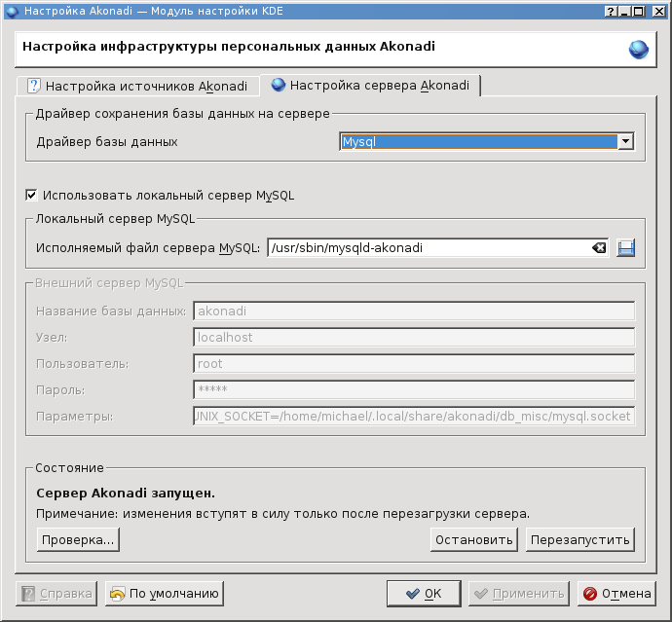Click 'Сервер Akonadi запущен.' status text
Screen dimensions: 672x622
point(126,494)
